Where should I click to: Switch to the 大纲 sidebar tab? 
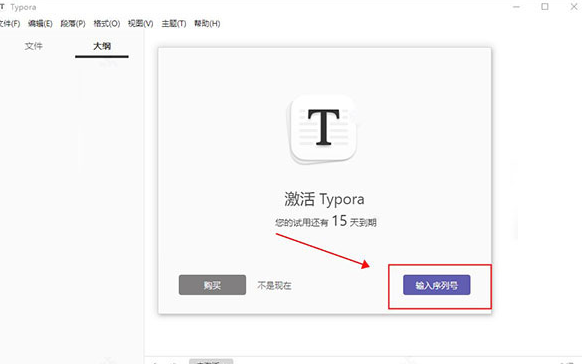pos(102,46)
